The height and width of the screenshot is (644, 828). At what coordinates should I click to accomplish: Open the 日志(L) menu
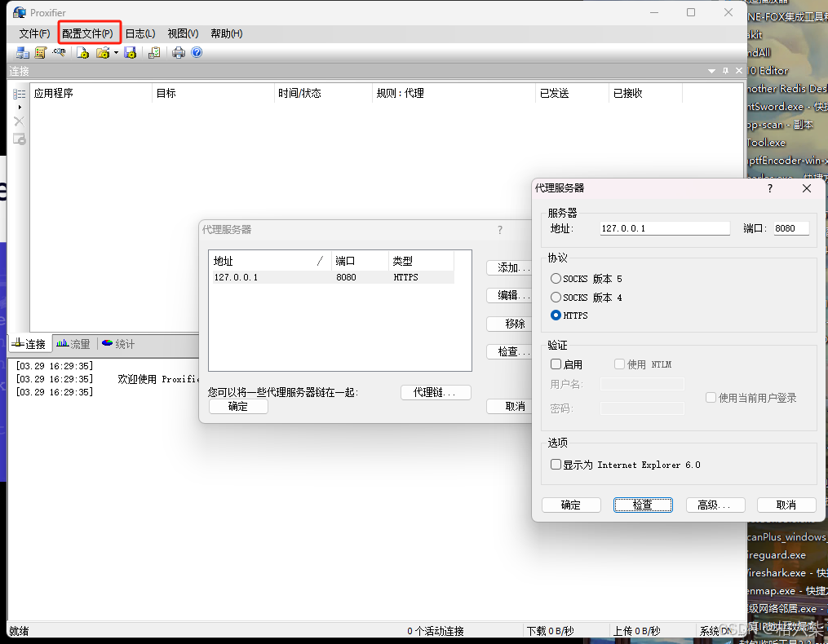140,33
